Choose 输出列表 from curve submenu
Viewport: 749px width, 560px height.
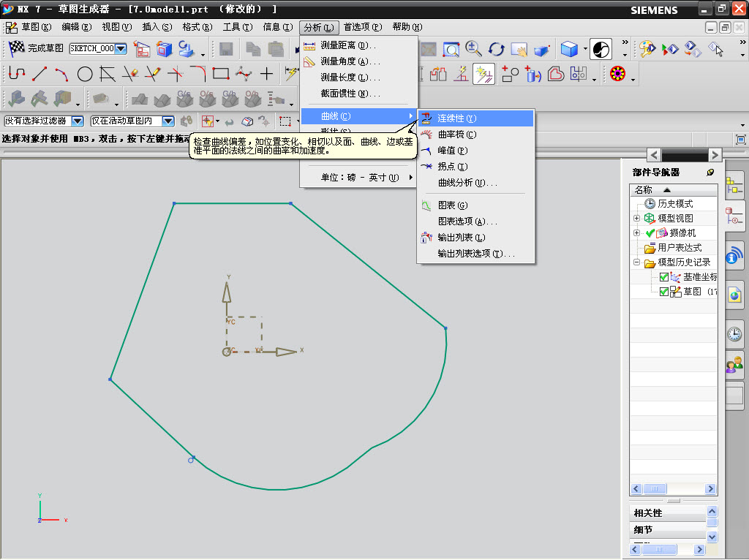pyautogui.click(x=475, y=238)
